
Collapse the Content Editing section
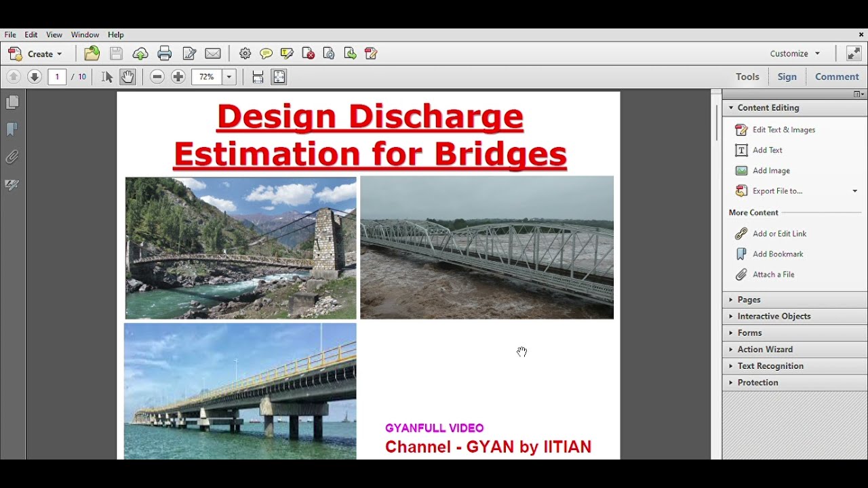(x=795, y=108)
